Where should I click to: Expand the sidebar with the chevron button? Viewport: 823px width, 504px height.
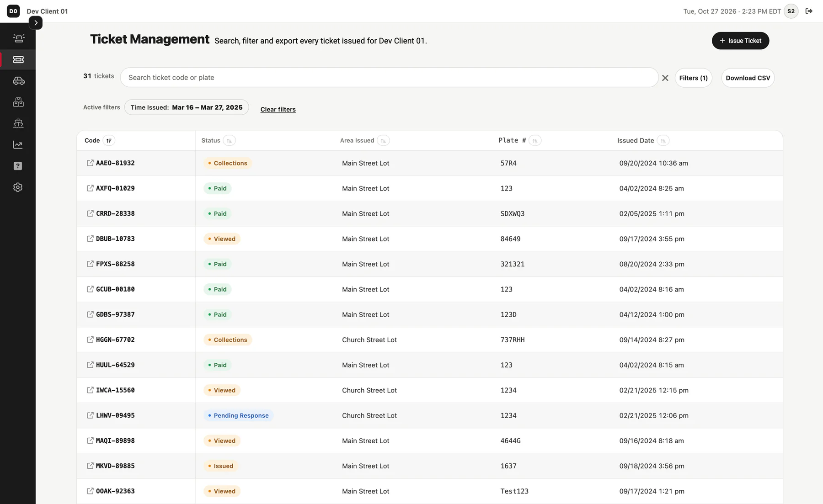pyautogui.click(x=36, y=23)
